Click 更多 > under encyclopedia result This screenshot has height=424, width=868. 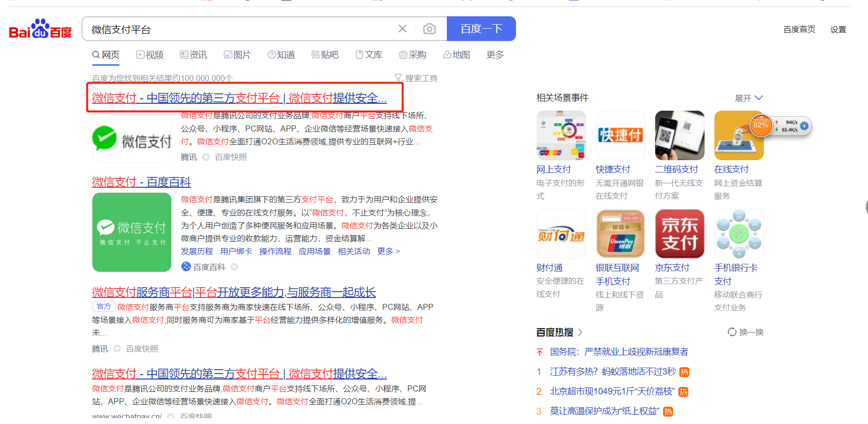389,252
